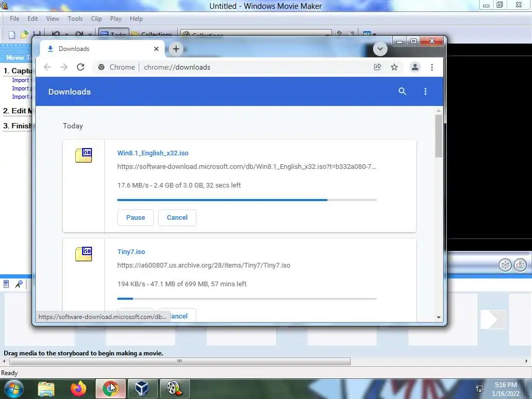Click the Tiny7 ISO file icon
This screenshot has width=532, height=399.
click(84, 254)
